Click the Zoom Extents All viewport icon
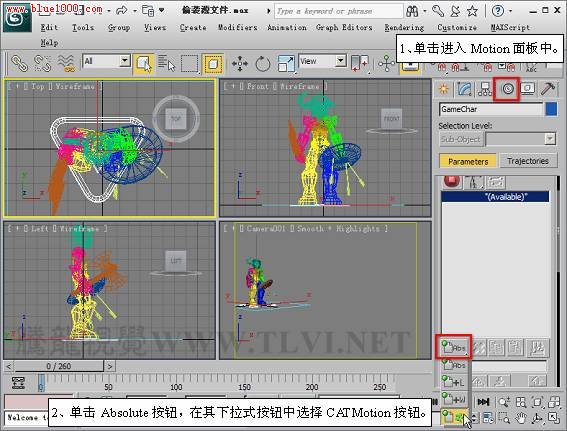Viewport: 567px width, 431px height. 554,402
